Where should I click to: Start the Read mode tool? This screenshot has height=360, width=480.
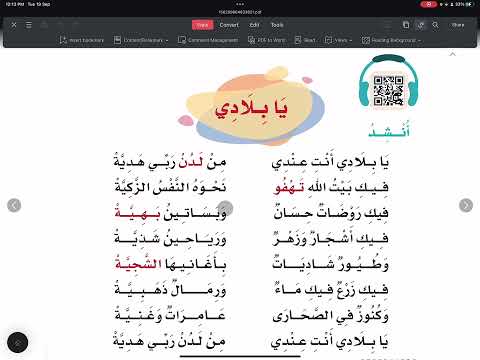(x=305, y=40)
